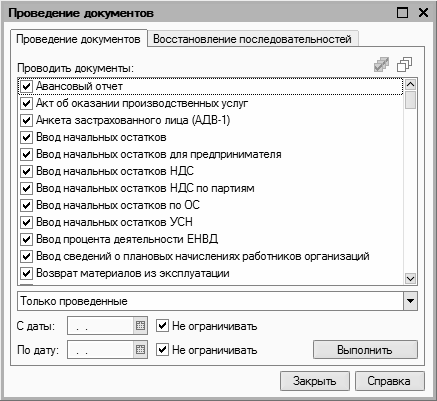Image resolution: width=437 pixels, height=401 pixels.
Task: Click the scroll up arrow in document list
Action: pos(410,85)
